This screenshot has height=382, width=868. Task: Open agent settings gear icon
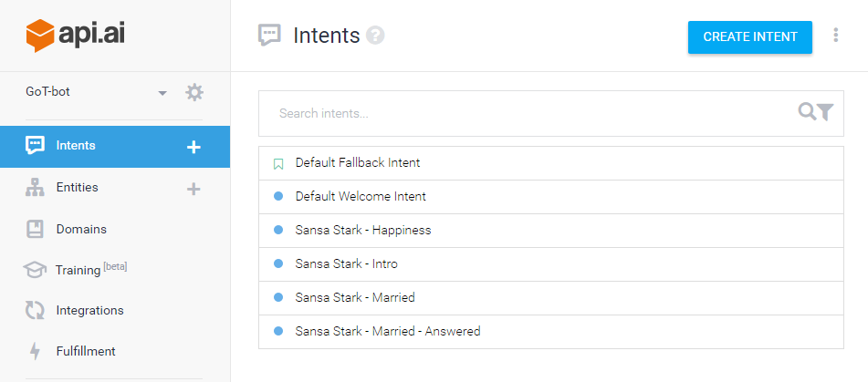coord(194,92)
